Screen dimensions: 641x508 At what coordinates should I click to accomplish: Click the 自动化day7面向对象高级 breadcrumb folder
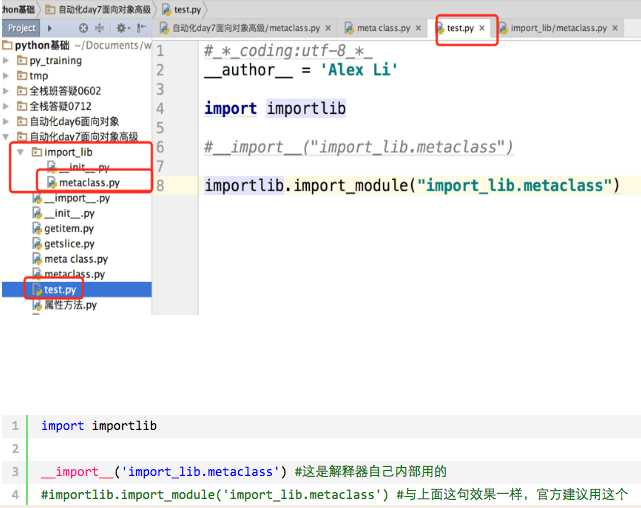pos(98,9)
